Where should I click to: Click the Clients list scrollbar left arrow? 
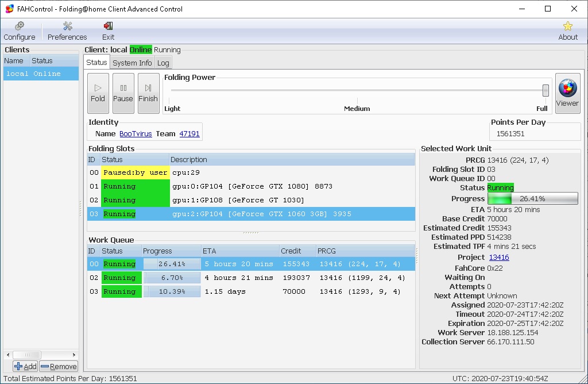point(8,355)
